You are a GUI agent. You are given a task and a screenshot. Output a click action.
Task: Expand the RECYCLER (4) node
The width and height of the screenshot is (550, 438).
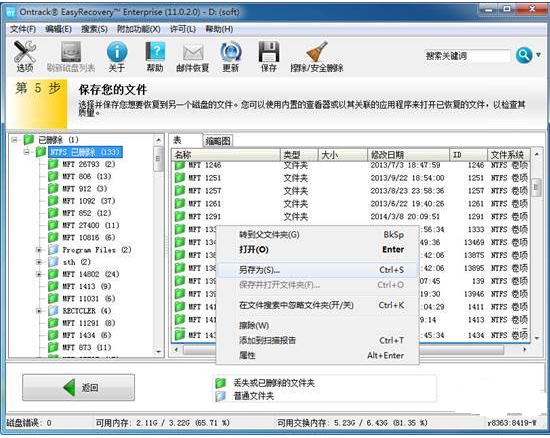coord(39,311)
